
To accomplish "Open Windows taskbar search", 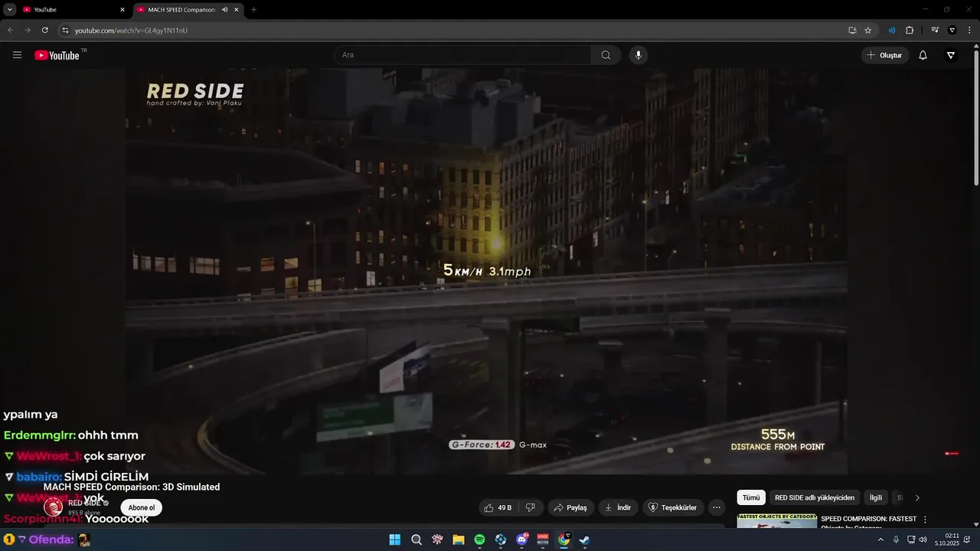I will 416,540.
